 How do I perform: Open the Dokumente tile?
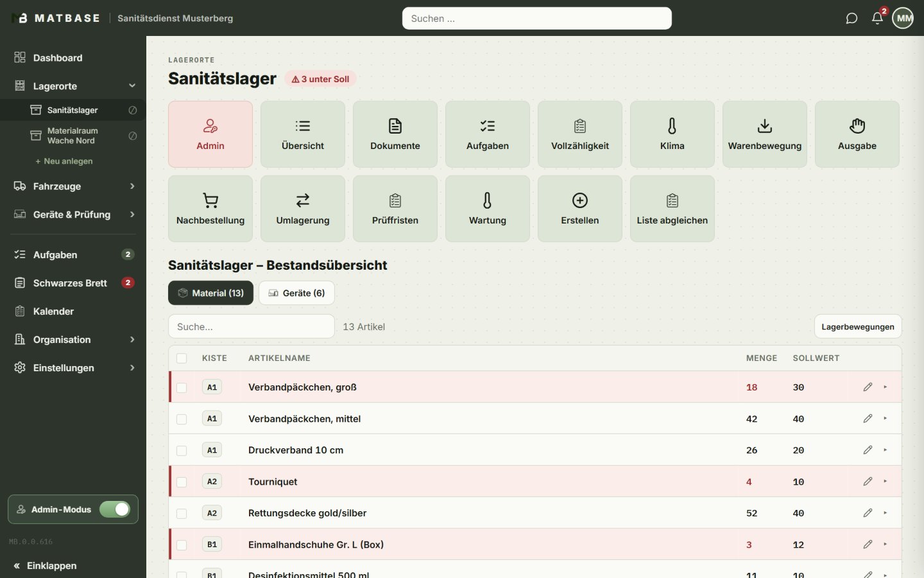pyautogui.click(x=395, y=134)
